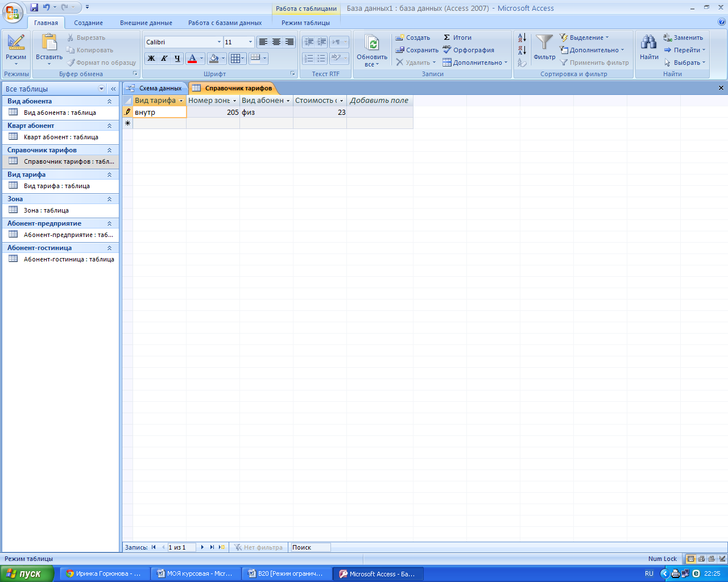Open Режим таблицы ribbon tab
728x582 pixels.
305,23
